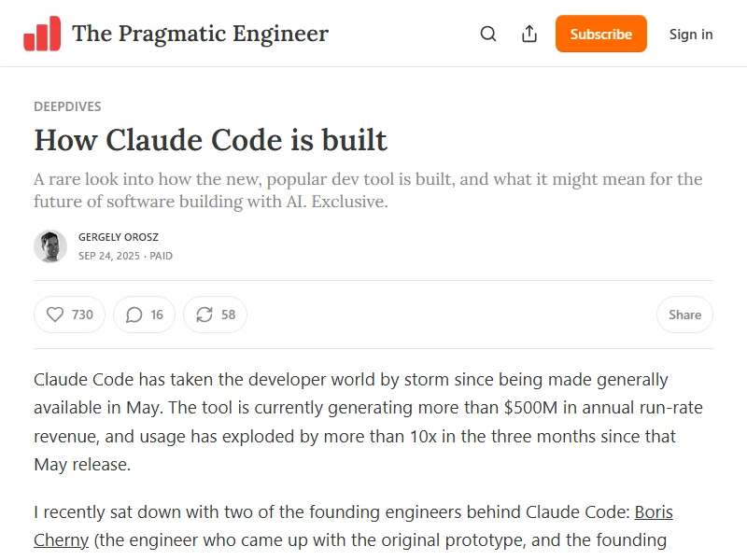Open the DEEPDIVES section label
This screenshot has width=747, height=560.
67,106
